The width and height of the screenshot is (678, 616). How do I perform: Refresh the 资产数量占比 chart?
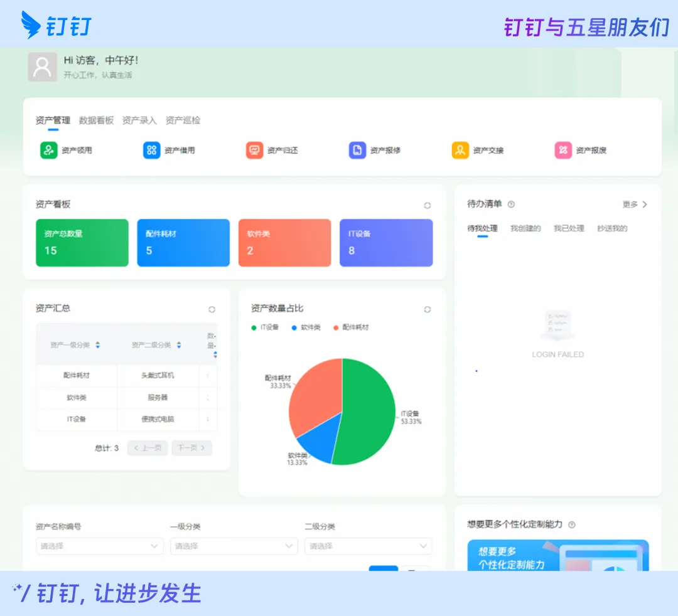tap(428, 309)
